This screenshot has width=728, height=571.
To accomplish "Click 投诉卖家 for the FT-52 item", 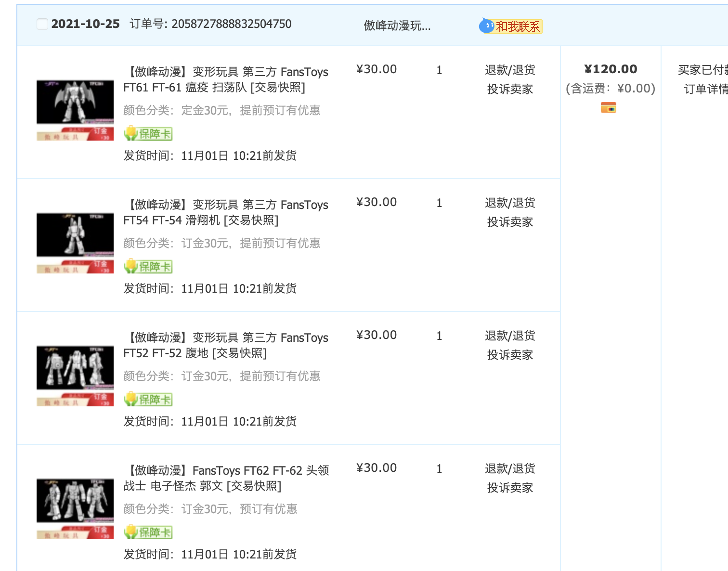I will 510,355.
